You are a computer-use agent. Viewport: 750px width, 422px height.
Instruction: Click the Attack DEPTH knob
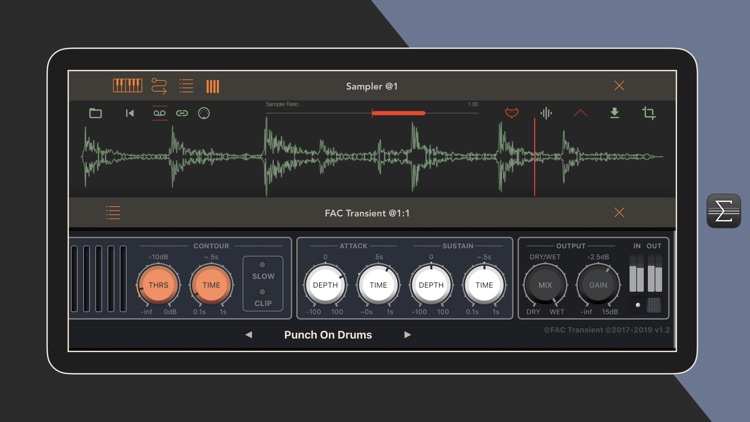pos(325,285)
